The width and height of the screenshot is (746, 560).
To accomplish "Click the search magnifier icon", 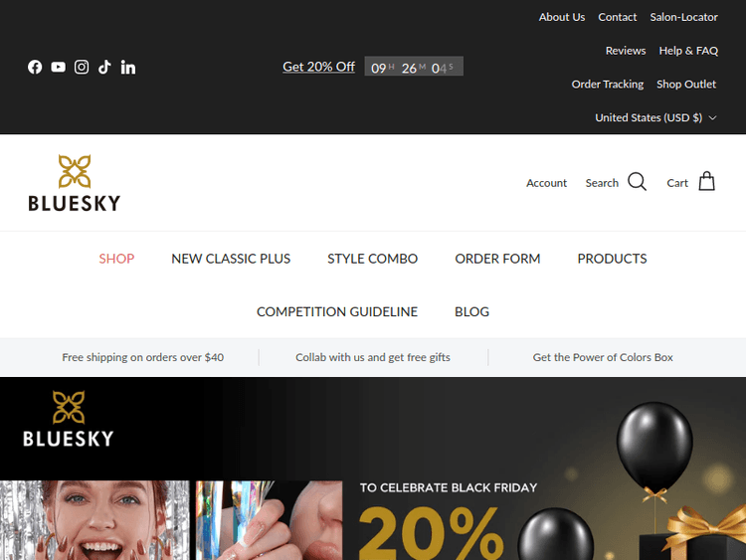I will tap(637, 182).
